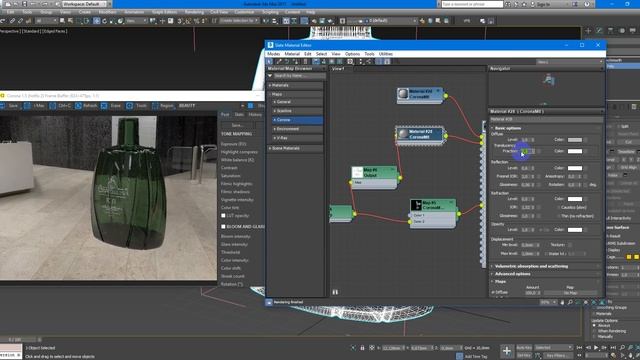Click the Save... button under Post tab

[x=238, y=125]
